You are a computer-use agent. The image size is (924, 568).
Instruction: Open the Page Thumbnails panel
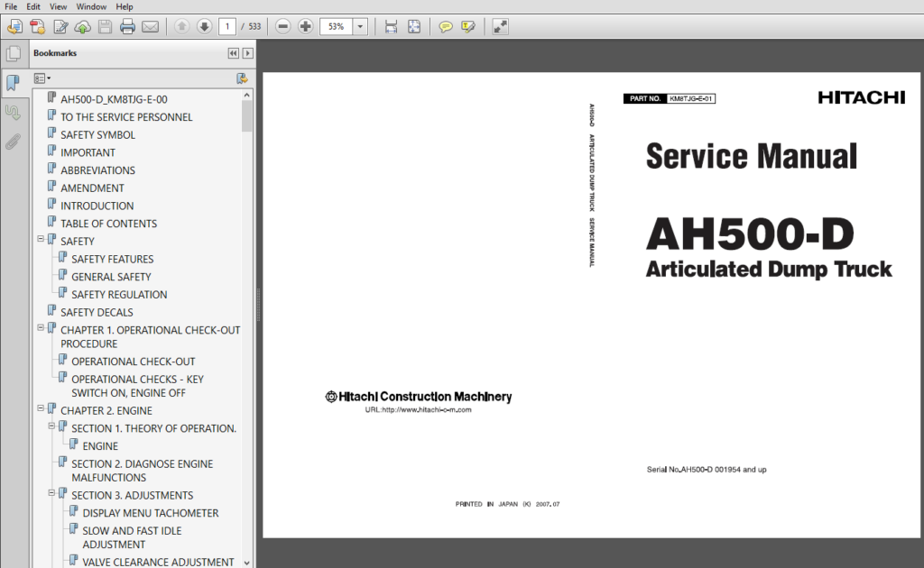13,53
